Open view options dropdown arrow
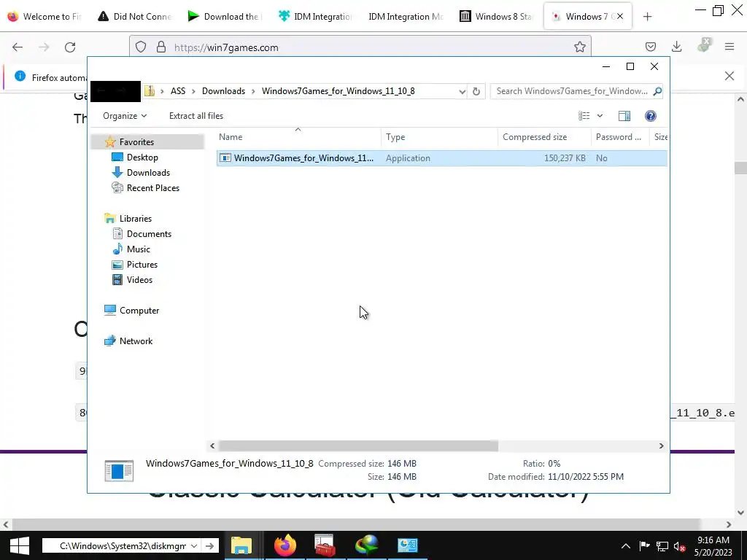Screen dimensions: 747x560 click(x=600, y=116)
